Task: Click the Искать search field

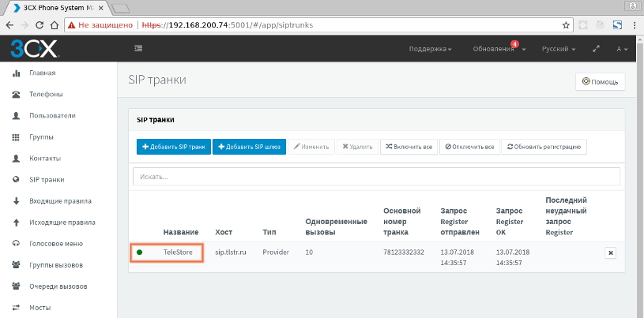Action: click(376, 177)
